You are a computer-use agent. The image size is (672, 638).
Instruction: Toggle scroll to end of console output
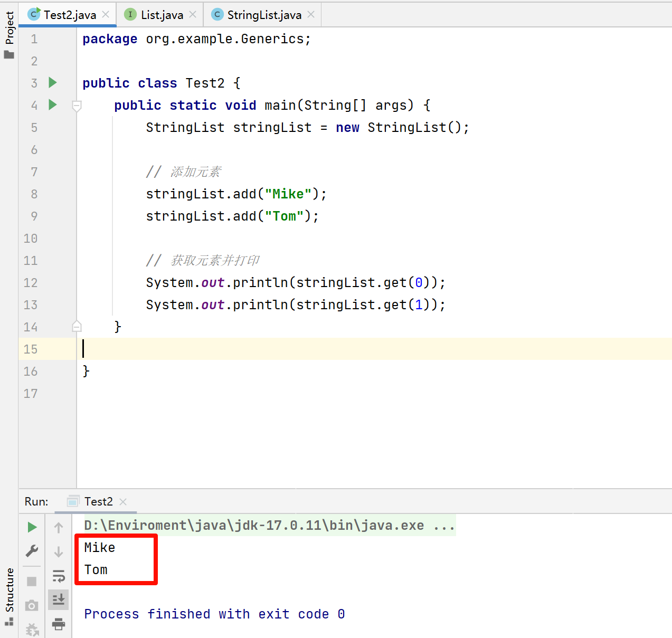59,599
